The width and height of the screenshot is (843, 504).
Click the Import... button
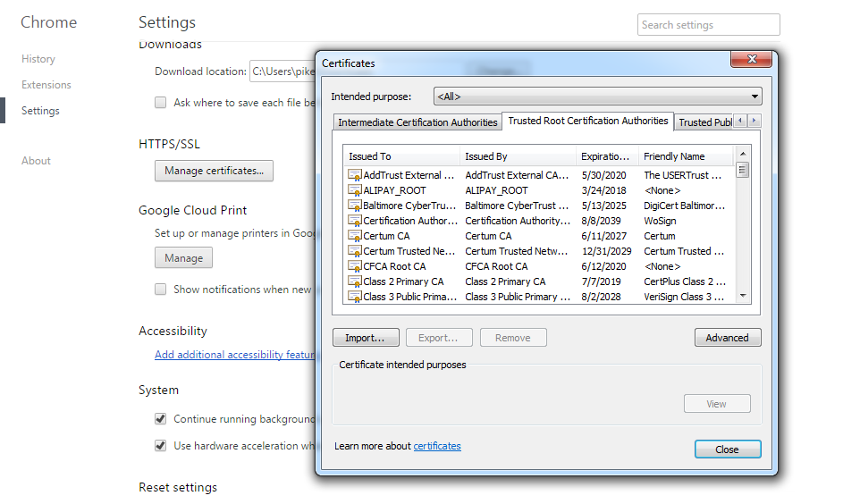coord(366,338)
